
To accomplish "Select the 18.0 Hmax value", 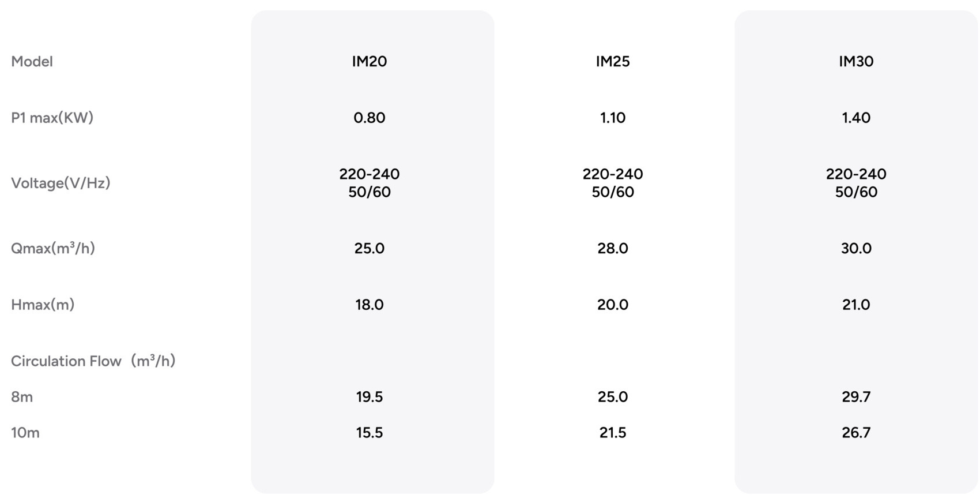I will (370, 305).
